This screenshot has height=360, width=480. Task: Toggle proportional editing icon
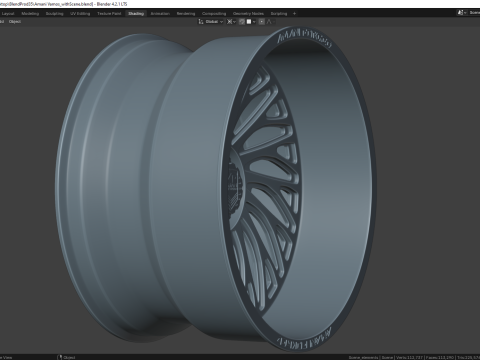[262, 22]
